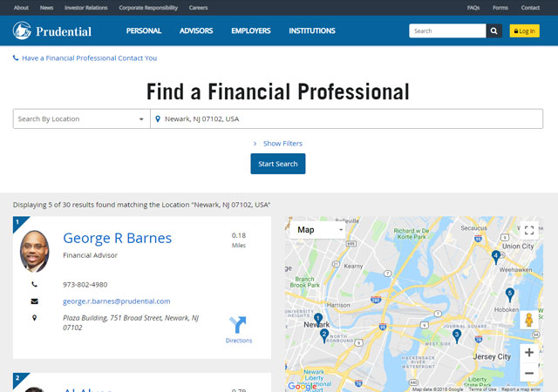558x392 pixels.
Task: Click map marker number 4 near Union City
Action: 496,256
